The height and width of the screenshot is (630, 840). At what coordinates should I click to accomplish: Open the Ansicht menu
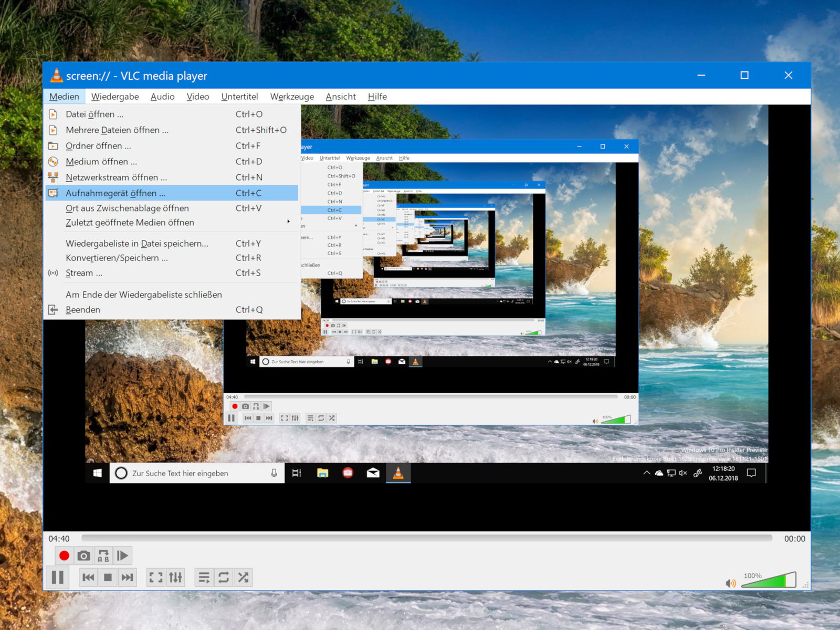click(341, 97)
